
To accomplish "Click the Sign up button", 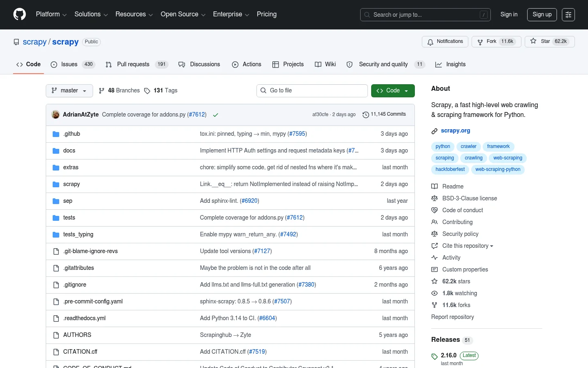I will tap(542, 14).
